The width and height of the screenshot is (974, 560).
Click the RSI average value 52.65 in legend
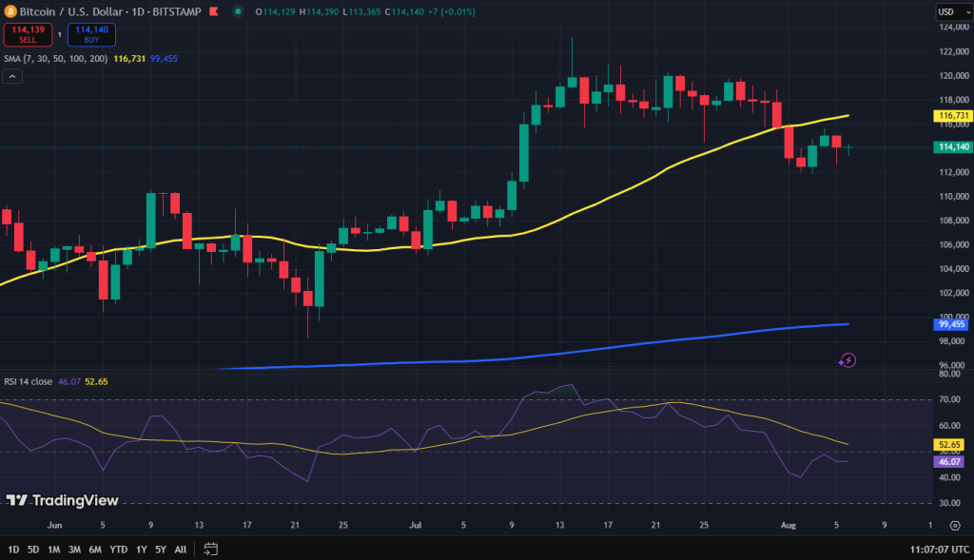click(x=96, y=381)
